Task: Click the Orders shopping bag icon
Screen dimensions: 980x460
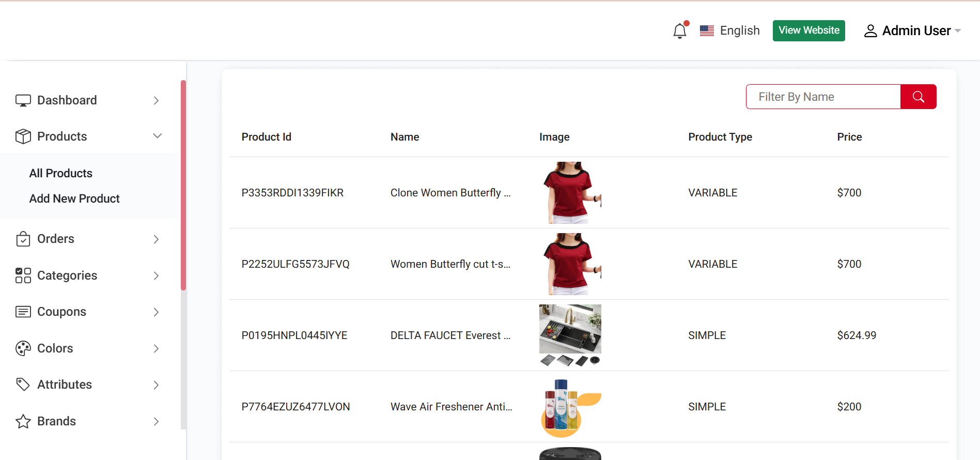Action: 23,239
